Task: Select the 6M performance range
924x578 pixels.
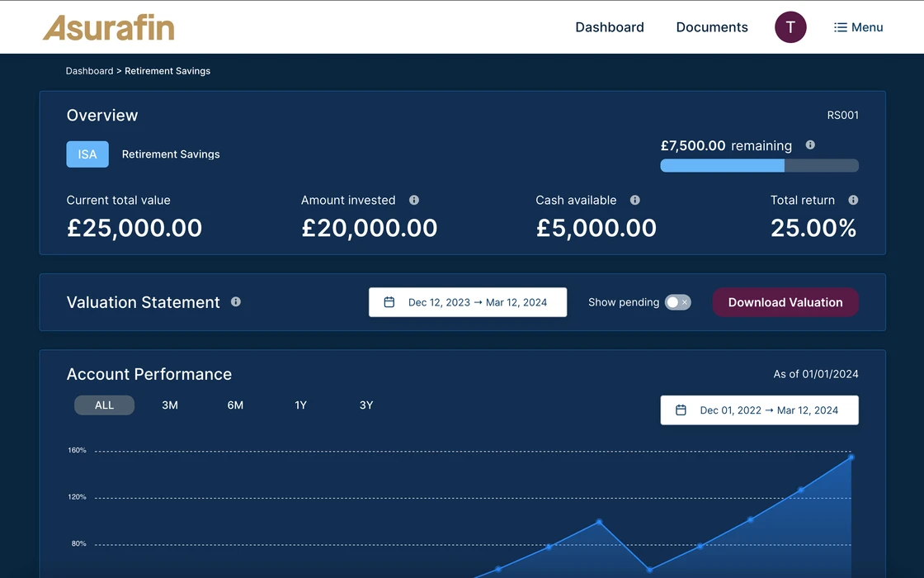Action: coord(235,405)
